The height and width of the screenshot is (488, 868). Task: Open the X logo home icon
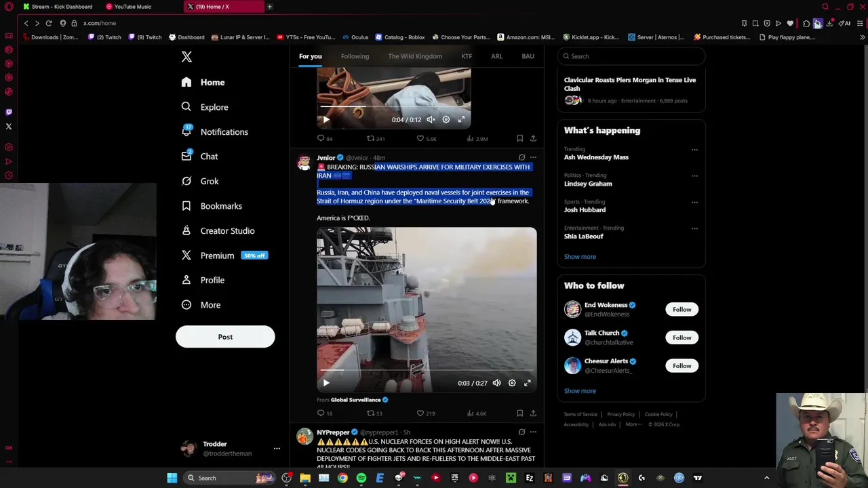pyautogui.click(x=186, y=57)
